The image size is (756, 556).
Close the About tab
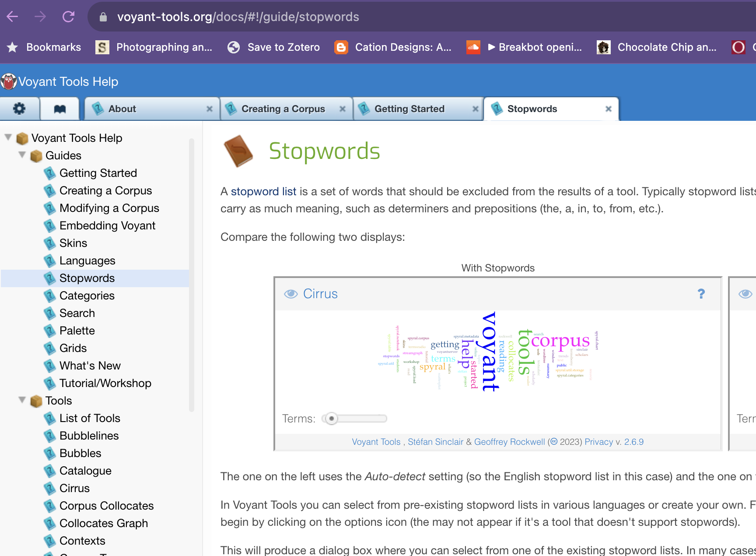point(210,109)
